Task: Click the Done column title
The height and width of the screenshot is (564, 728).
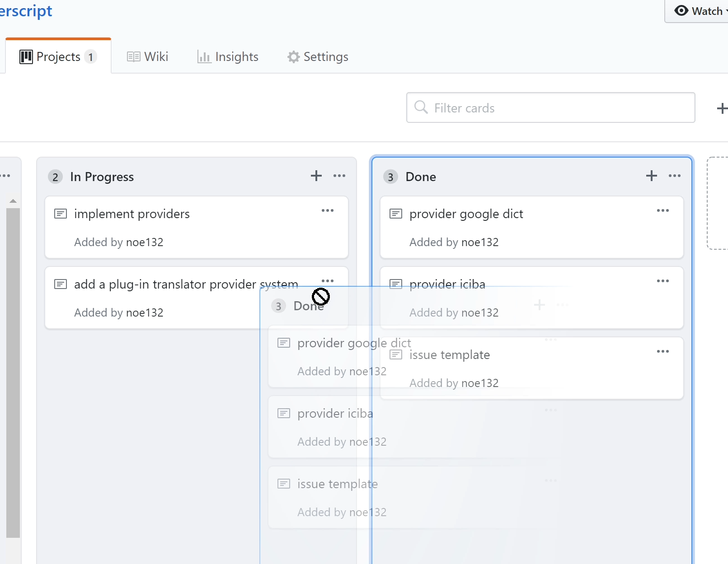Action: coord(421,177)
